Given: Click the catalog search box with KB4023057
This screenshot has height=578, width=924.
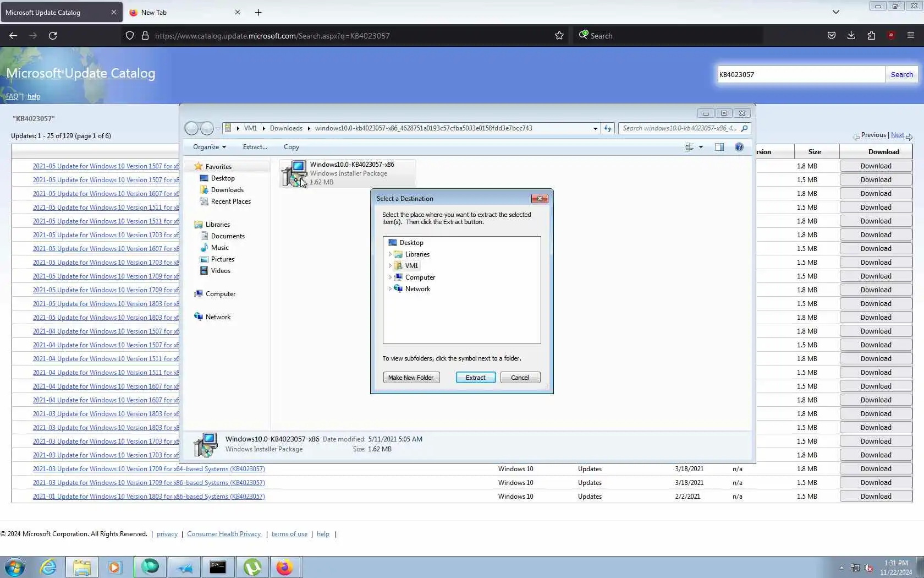Looking at the screenshot, I should (x=801, y=74).
